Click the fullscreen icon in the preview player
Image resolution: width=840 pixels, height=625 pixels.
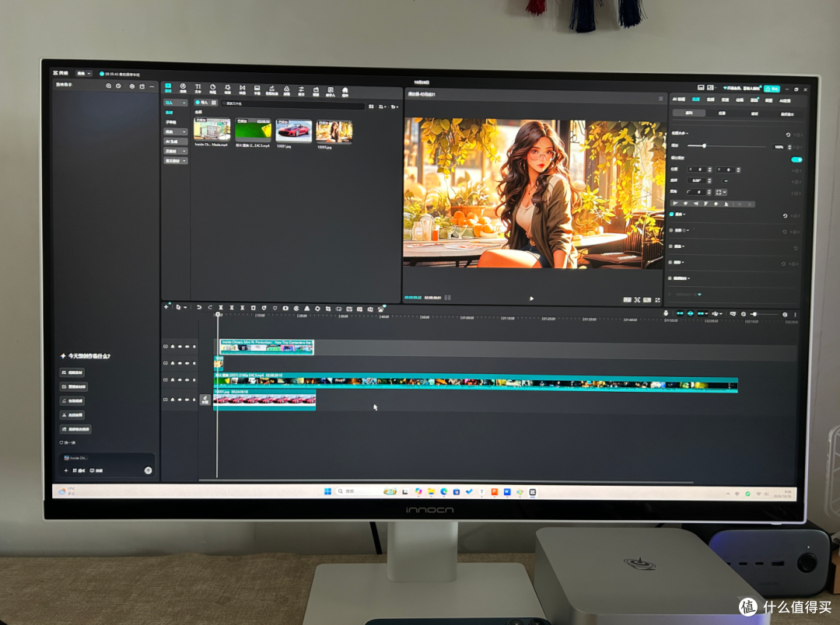pos(657,300)
